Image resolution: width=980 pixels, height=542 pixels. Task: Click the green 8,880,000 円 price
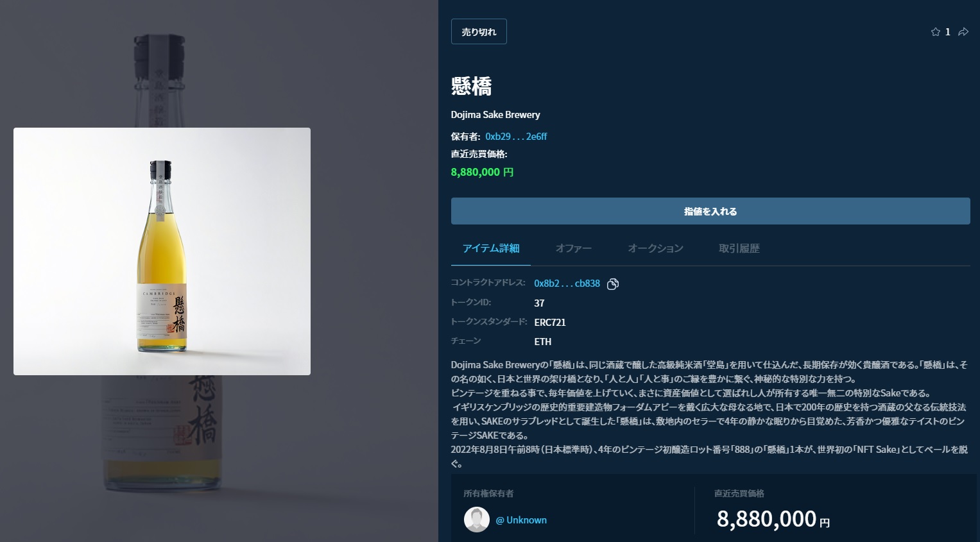pyautogui.click(x=482, y=172)
